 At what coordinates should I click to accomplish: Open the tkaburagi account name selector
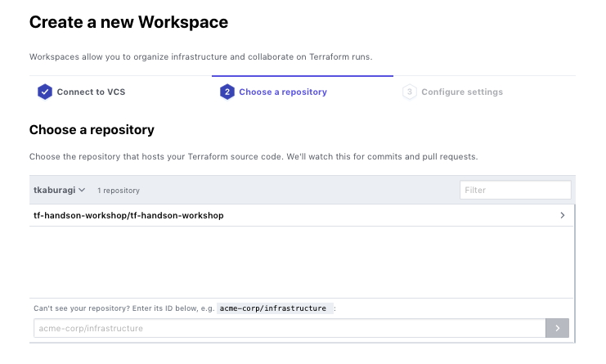tap(55, 190)
